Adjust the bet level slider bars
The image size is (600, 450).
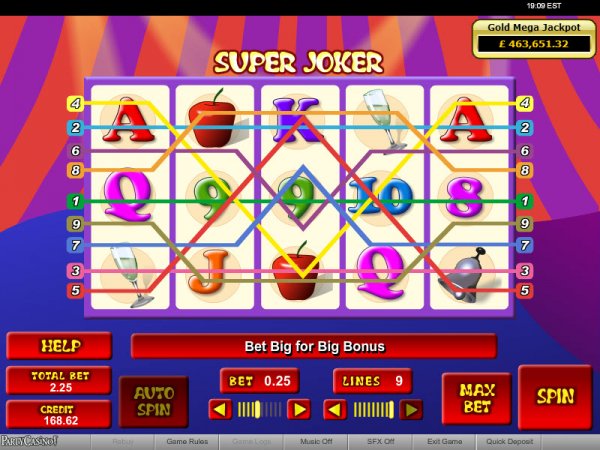[x=259, y=409]
